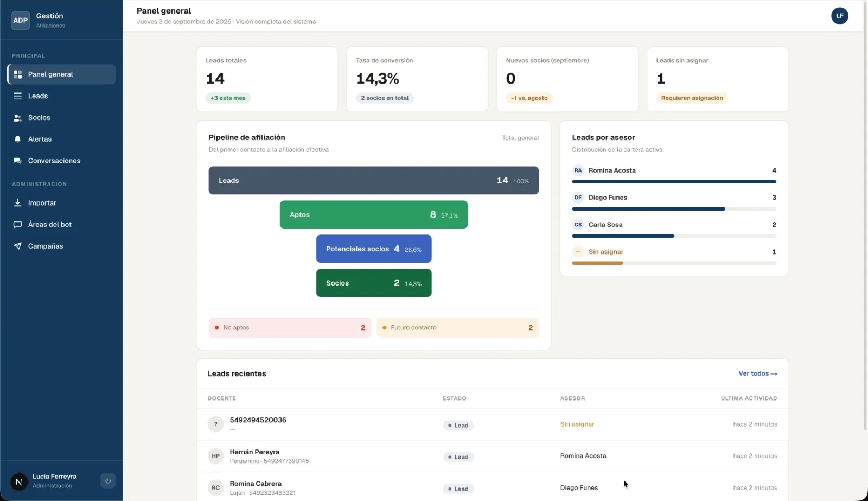Click the Socios people icon

click(x=17, y=118)
